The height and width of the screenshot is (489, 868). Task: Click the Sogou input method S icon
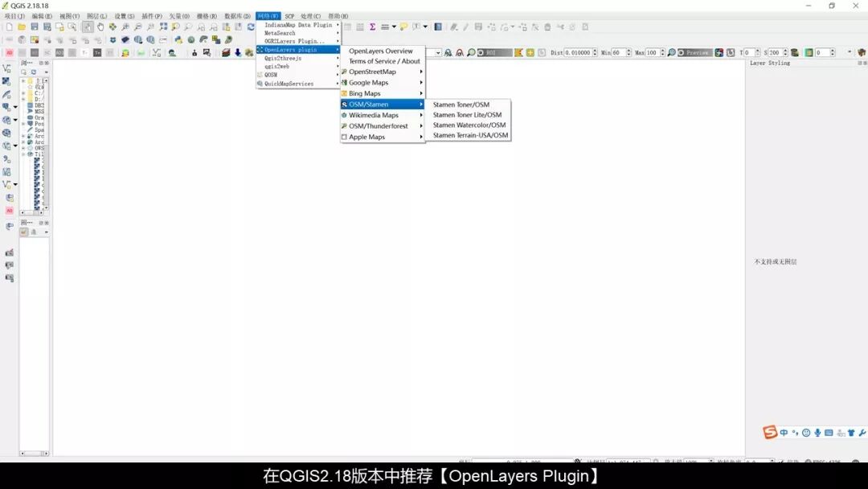[x=770, y=432]
